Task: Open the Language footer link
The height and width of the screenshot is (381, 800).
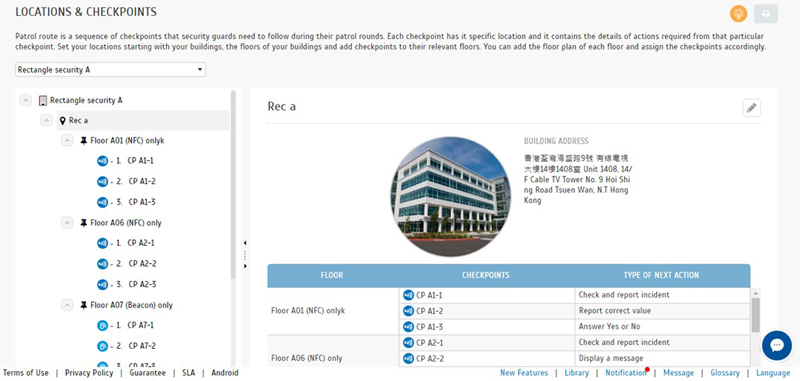Action: (773, 373)
